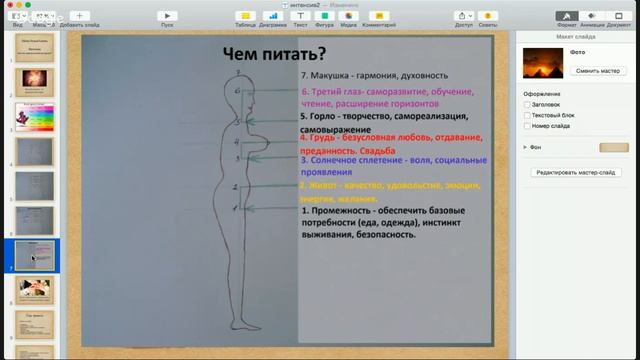The height and width of the screenshot is (360, 640).
Task: Select slide 9 thumbnail in navigator
Action: 35,325
